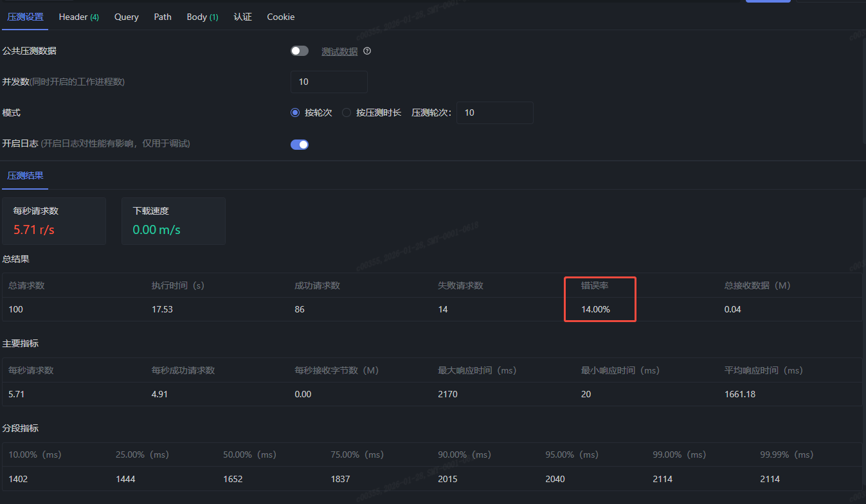Go to the Path tab
The image size is (866, 504).
click(x=163, y=17)
